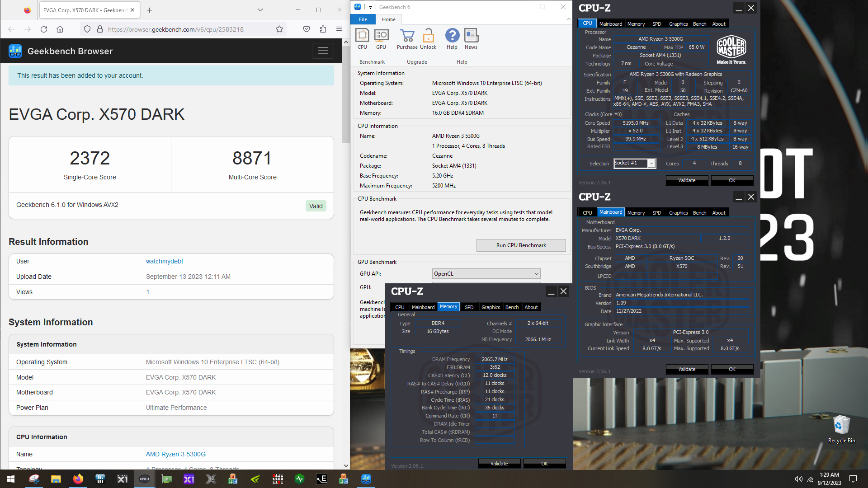Click the Purchase cart icon

coord(407,39)
